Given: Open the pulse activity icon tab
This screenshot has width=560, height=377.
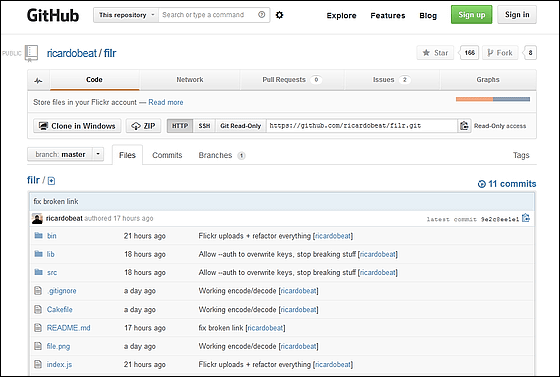Looking at the screenshot, I should 39,80.
